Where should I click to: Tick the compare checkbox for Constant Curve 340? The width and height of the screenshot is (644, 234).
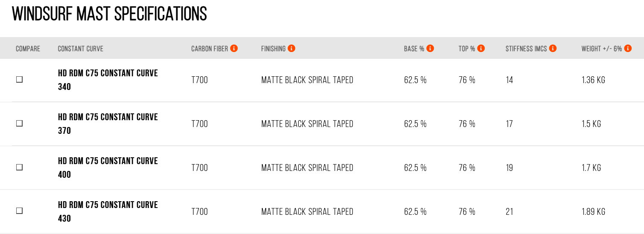19,79
